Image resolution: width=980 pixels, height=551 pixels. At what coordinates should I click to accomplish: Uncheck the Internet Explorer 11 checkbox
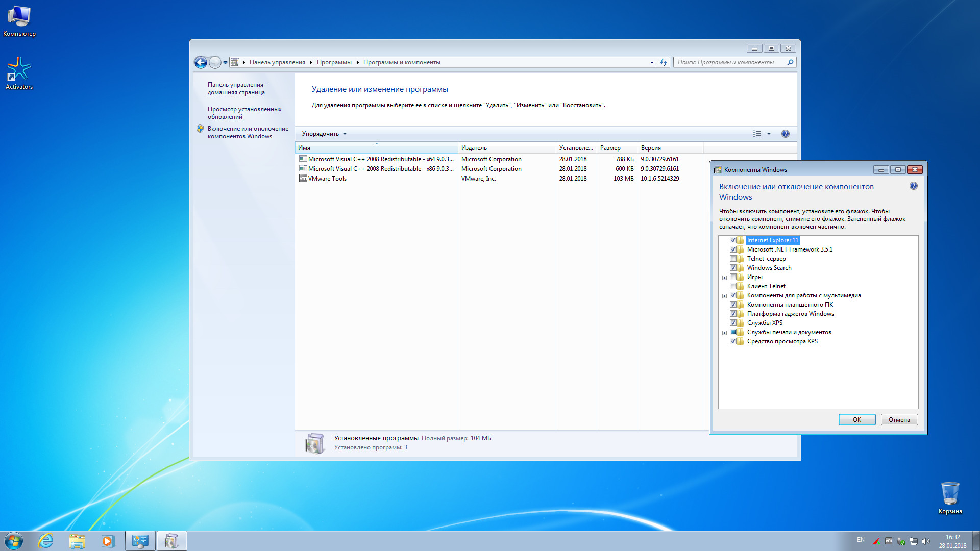click(x=733, y=240)
